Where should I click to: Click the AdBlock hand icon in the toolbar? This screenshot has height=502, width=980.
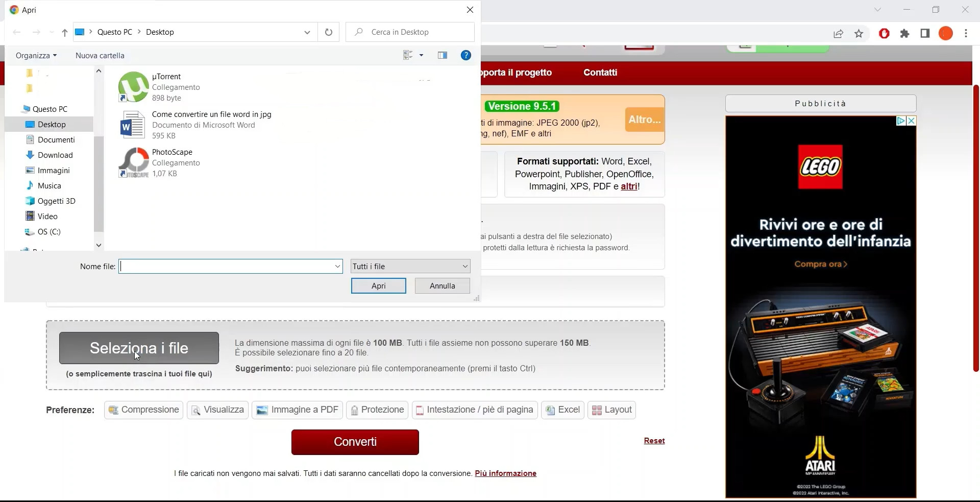884,33
